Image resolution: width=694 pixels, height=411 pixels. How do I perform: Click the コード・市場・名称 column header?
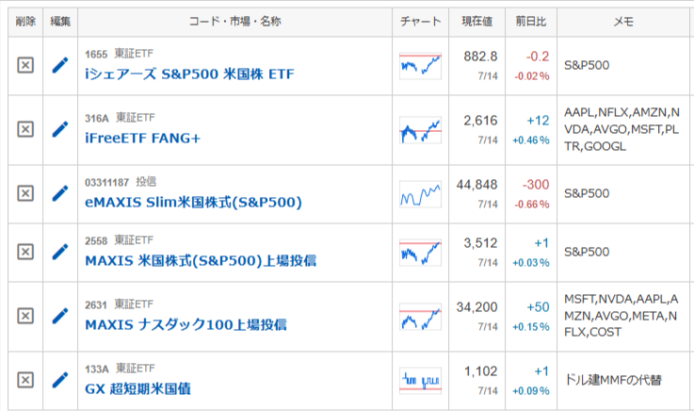pos(235,21)
